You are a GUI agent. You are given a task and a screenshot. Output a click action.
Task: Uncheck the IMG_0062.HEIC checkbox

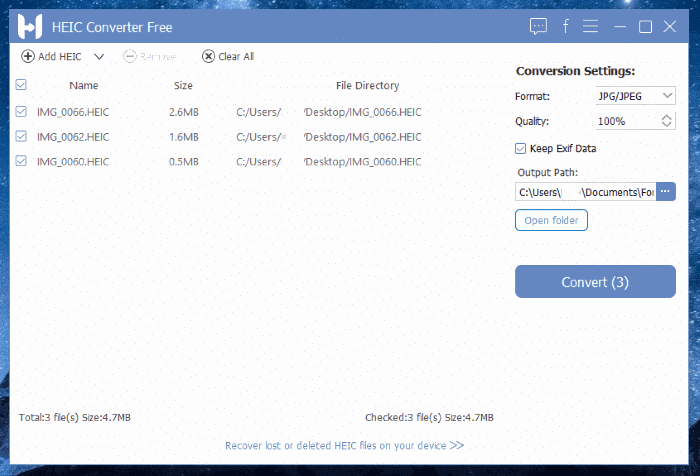click(21, 136)
